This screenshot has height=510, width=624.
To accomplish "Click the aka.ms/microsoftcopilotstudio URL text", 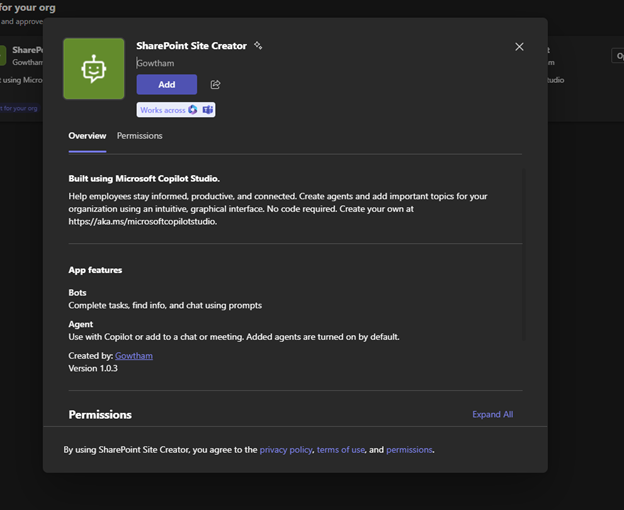I will pyautogui.click(x=142, y=221).
